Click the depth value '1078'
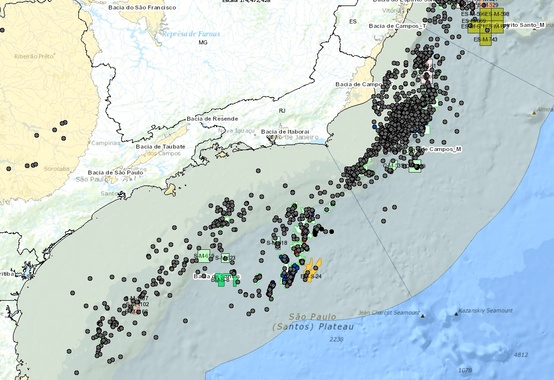 (465, 370)
